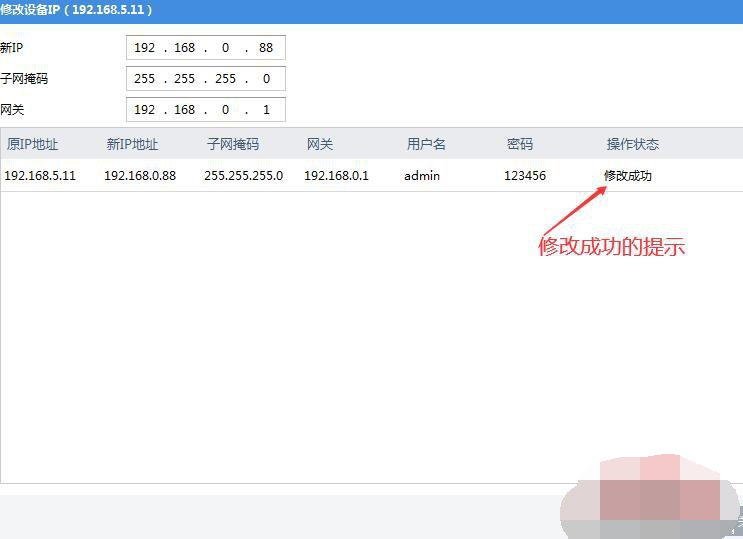
Task: Click the 网关 input field
Action: 206,110
